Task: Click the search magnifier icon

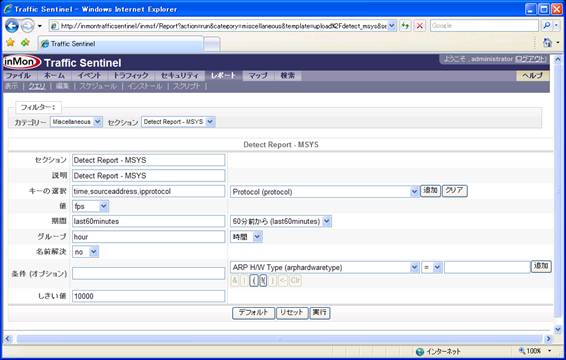Action: click(x=547, y=26)
